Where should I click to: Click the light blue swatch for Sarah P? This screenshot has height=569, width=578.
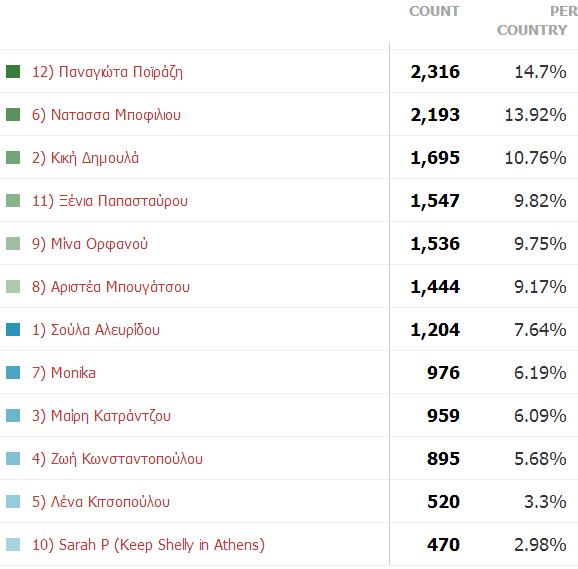[x=13, y=544]
